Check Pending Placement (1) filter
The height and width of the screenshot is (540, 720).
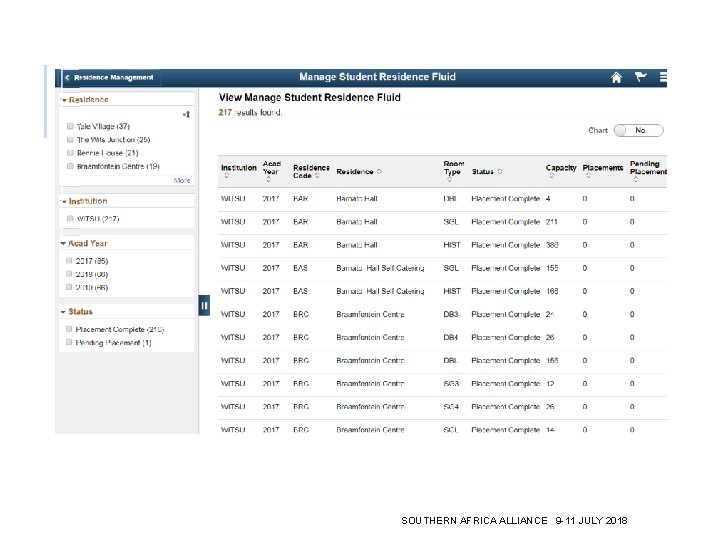tap(69, 343)
